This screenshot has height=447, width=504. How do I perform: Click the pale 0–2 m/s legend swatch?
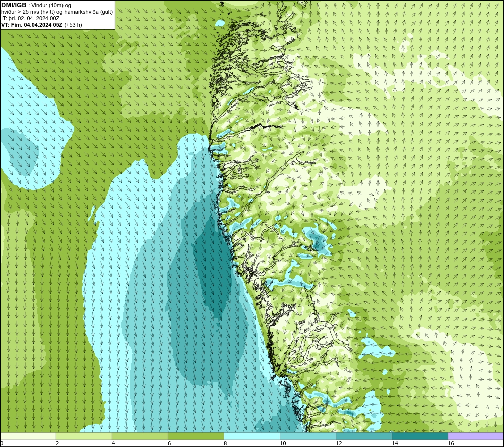coord(28,436)
